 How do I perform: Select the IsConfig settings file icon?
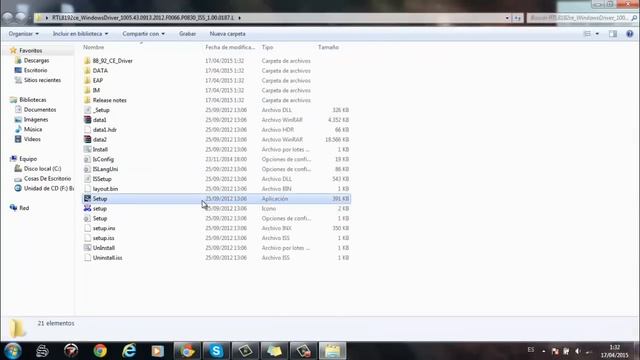87,159
